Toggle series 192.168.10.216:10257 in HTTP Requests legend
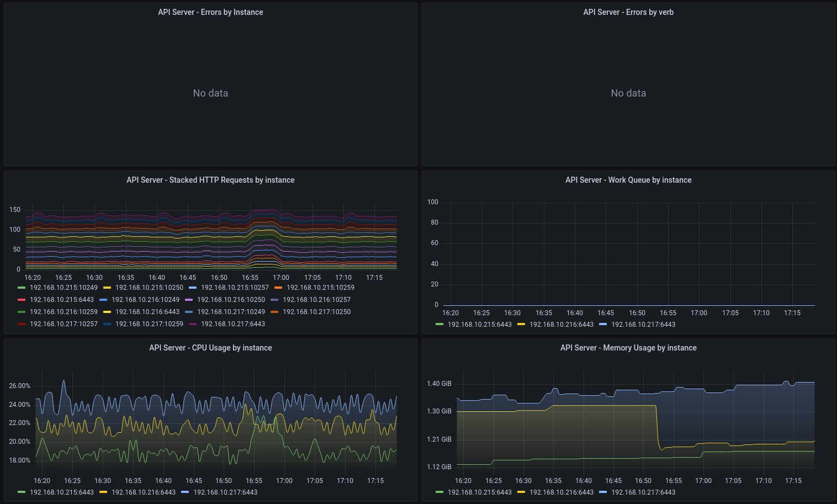This screenshot has width=837, height=504. pyautogui.click(x=316, y=300)
